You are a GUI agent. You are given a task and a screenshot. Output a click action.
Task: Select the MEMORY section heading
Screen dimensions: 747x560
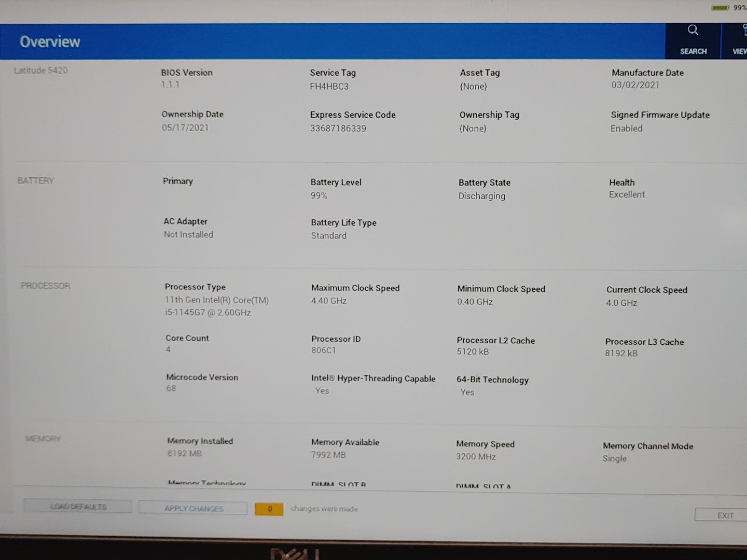tap(44, 439)
